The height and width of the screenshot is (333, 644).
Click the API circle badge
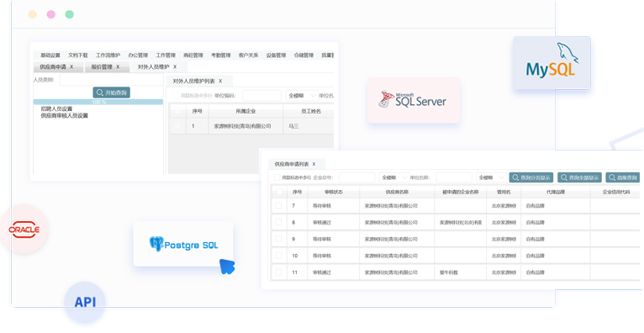tap(85, 302)
